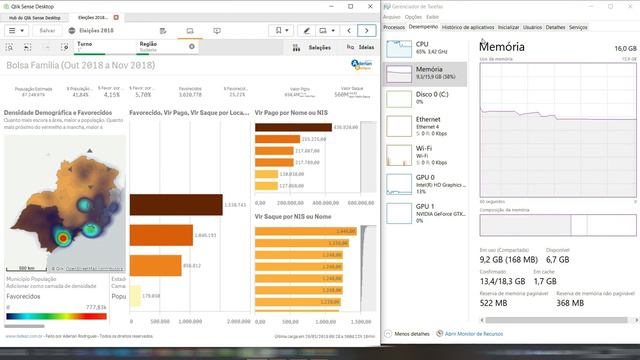Select GPU 0 Intel HD Graphics item
This screenshot has height=360, width=640.
click(425, 184)
